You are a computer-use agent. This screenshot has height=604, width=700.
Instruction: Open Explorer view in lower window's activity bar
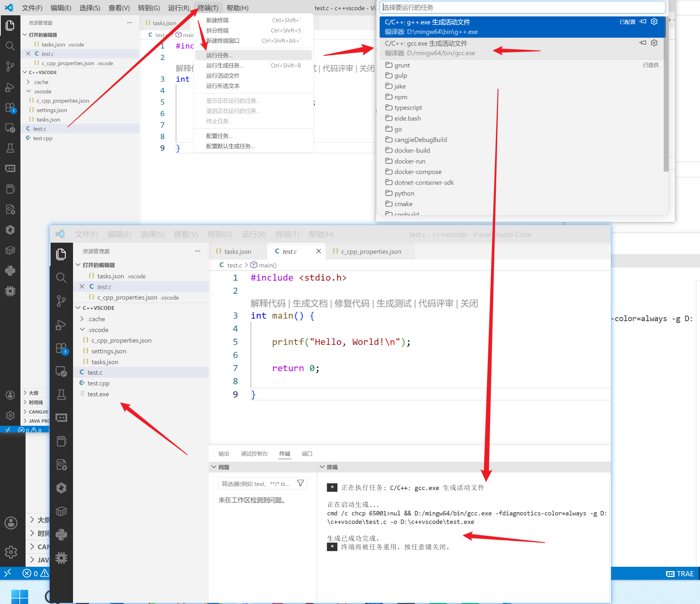(x=61, y=254)
